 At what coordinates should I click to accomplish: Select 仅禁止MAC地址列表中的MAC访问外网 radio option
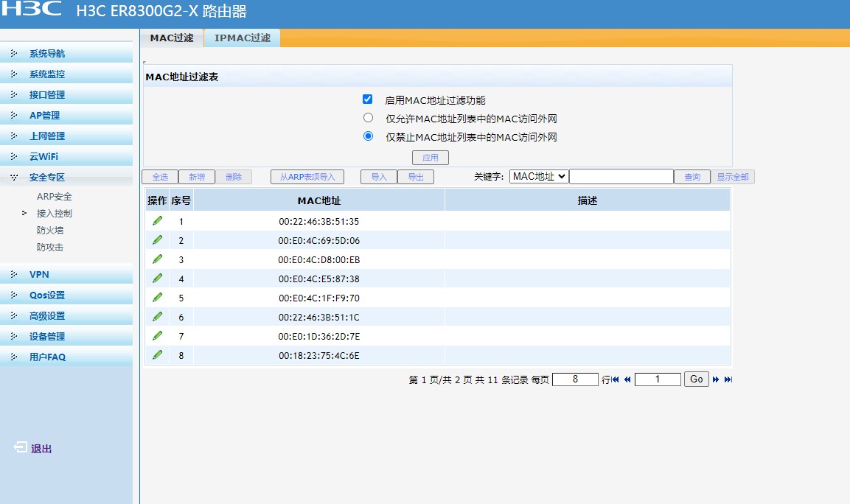(x=369, y=136)
